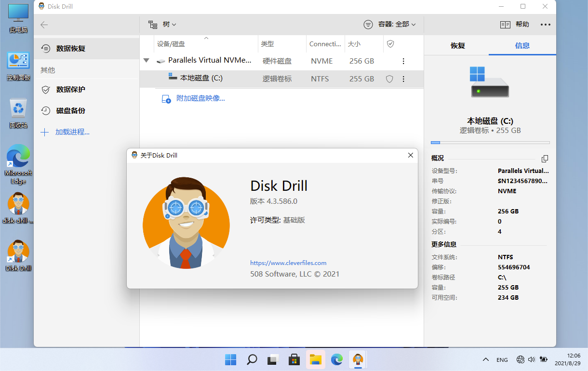Open clock showing 12:06

[x=567, y=359]
